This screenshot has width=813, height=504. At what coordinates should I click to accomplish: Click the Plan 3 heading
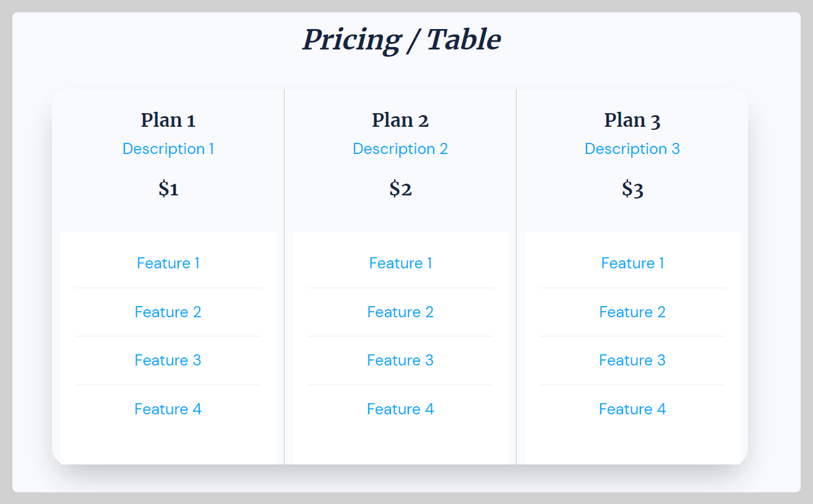(632, 120)
